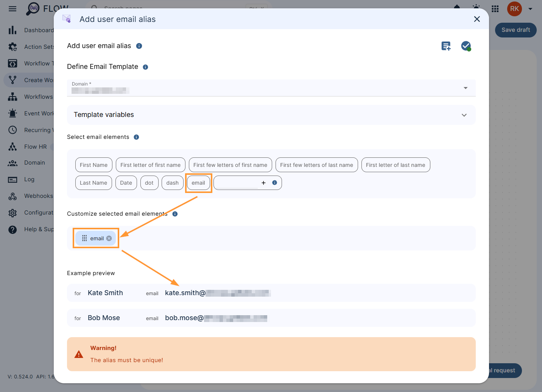This screenshot has width=542, height=392.
Task: Select the dot element chip
Action: click(x=150, y=183)
